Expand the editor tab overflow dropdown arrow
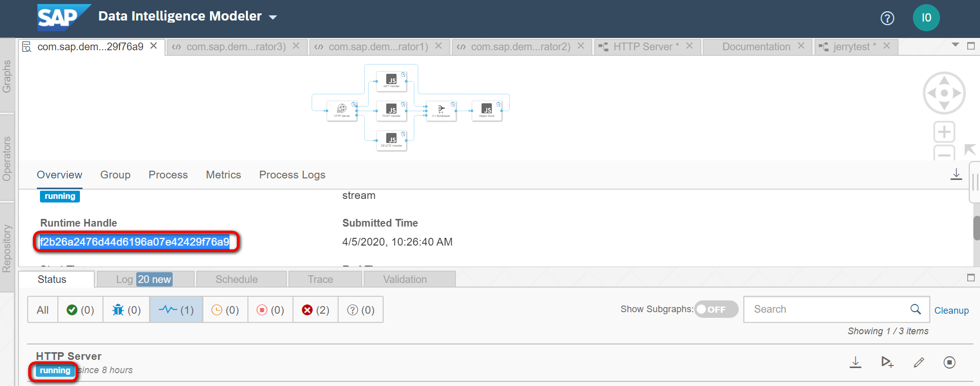The image size is (980, 386). [955, 45]
